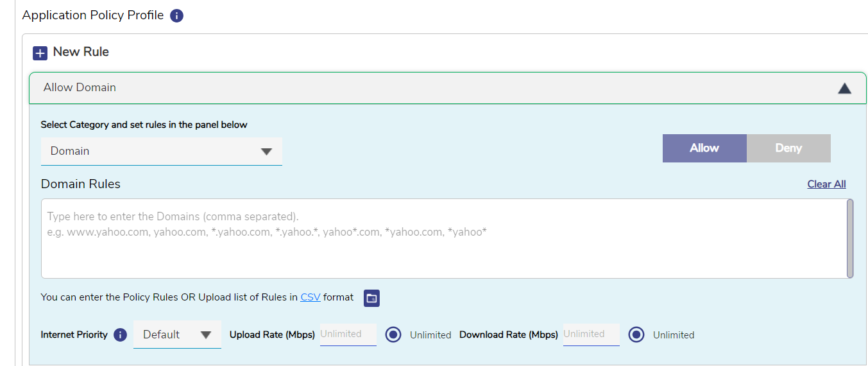Click the Upload Rate (Mbps) input field
Image resolution: width=868 pixels, height=366 pixels.
point(348,335)
